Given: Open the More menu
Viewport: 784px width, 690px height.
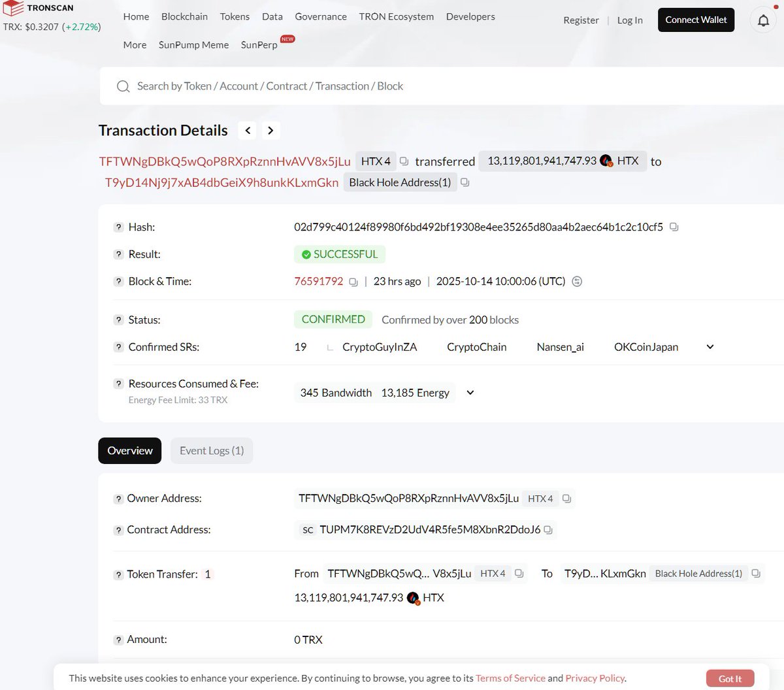Looking at the screenshot, I should pos(135,45).
